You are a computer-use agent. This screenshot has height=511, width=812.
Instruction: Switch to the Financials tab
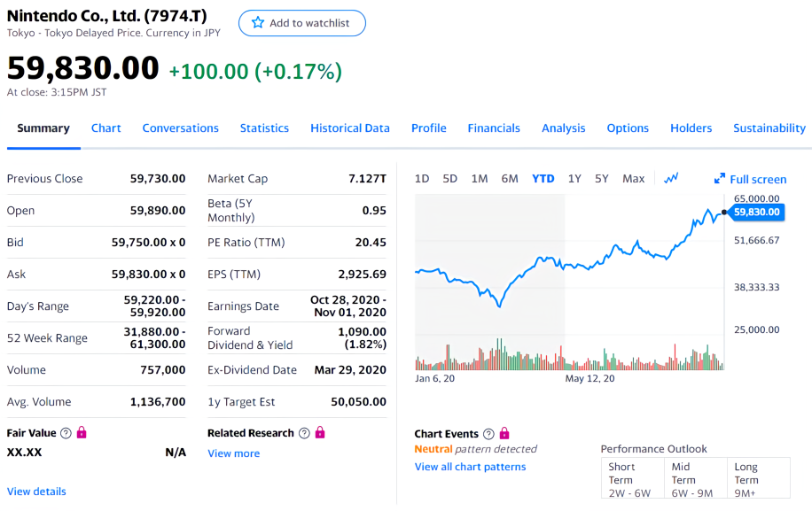coord(494,128)
